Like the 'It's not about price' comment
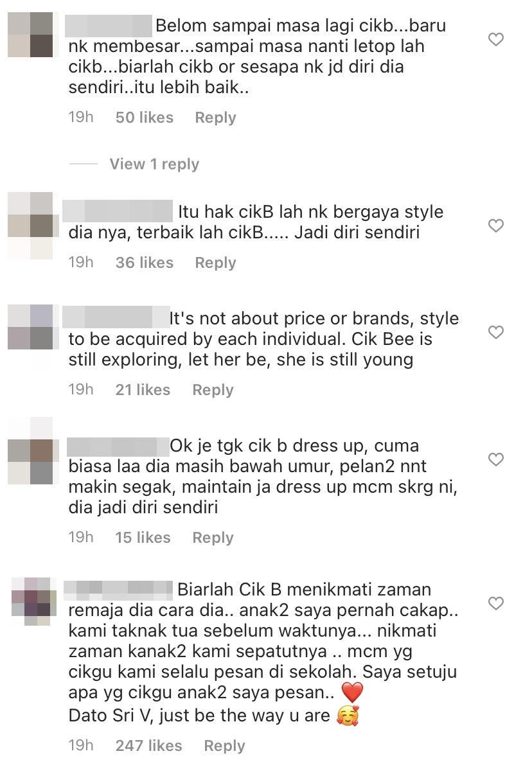Viewport: 532px width, 776px height. [x=495, y=332]
